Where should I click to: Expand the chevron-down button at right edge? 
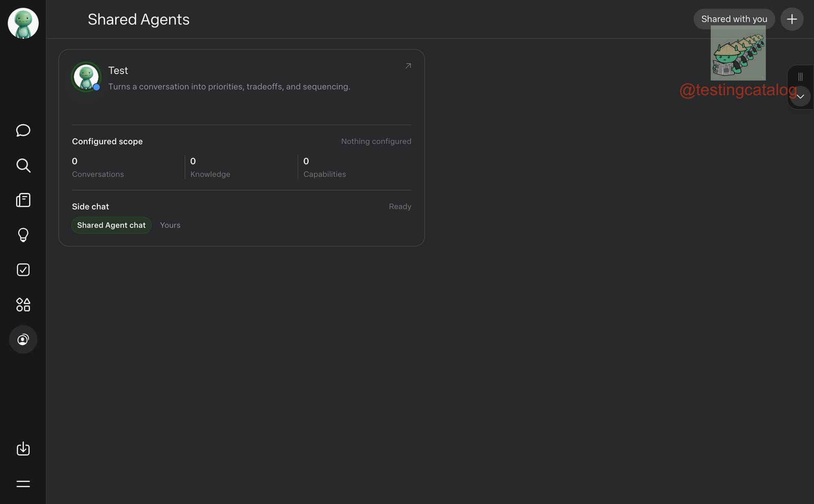tap(800, 96)
